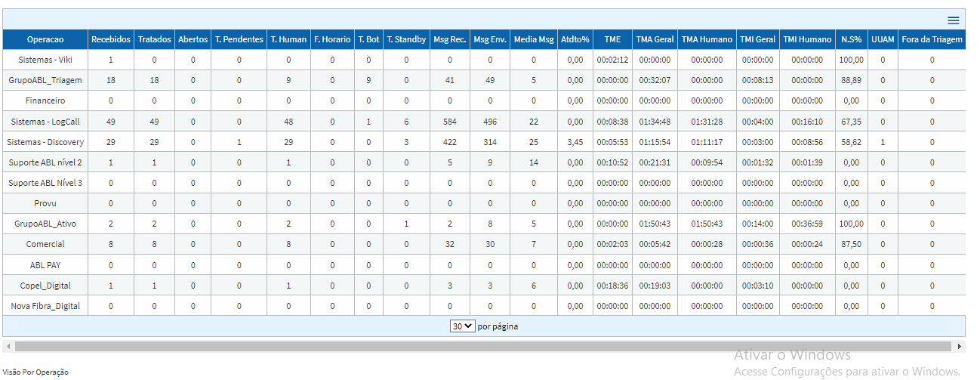Click the 00:36:59 TMI Humano value
The width and height of the screenshot is (980, 380).
(x=806, y=224)
